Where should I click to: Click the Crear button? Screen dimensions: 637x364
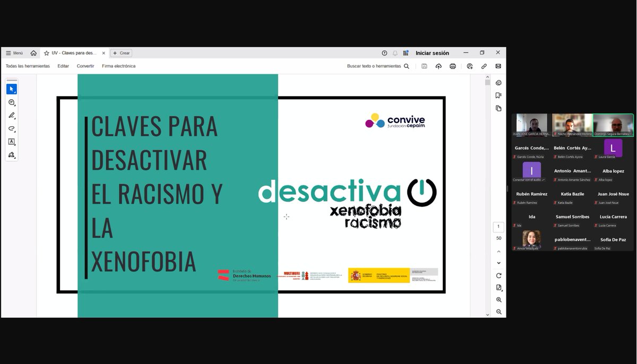coord(121,53)
